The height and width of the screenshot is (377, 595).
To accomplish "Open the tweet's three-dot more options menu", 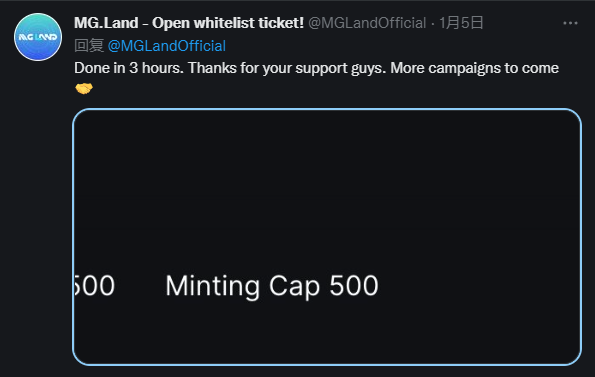I will pos(570,23).
